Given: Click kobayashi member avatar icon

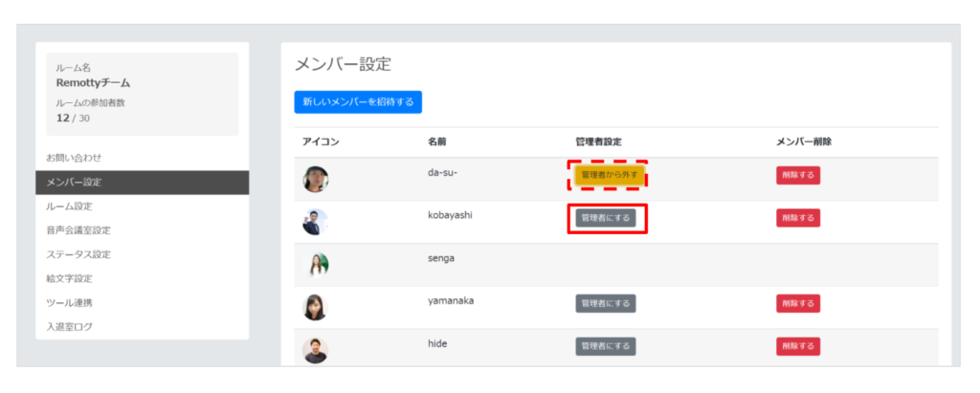Looking at the screenshot, I should 316,222.
